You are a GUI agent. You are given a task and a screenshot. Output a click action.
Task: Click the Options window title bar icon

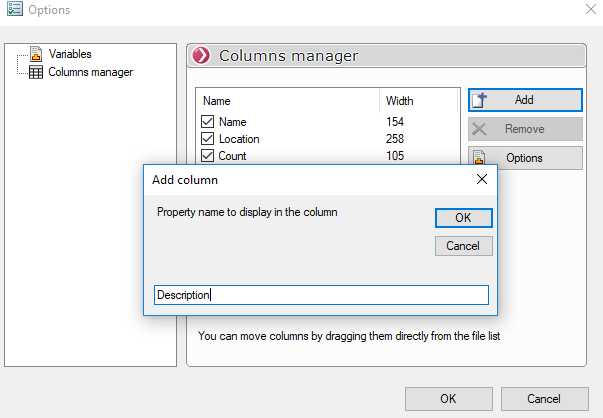13,10
